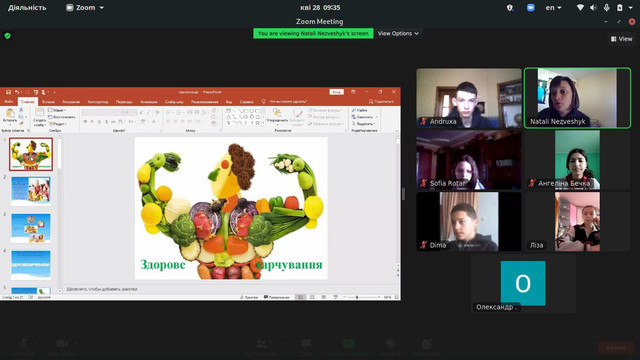640x360 pixels.
Task: Select slide 4 thumbnail in slide panel
Action: [x=31, y=265]
